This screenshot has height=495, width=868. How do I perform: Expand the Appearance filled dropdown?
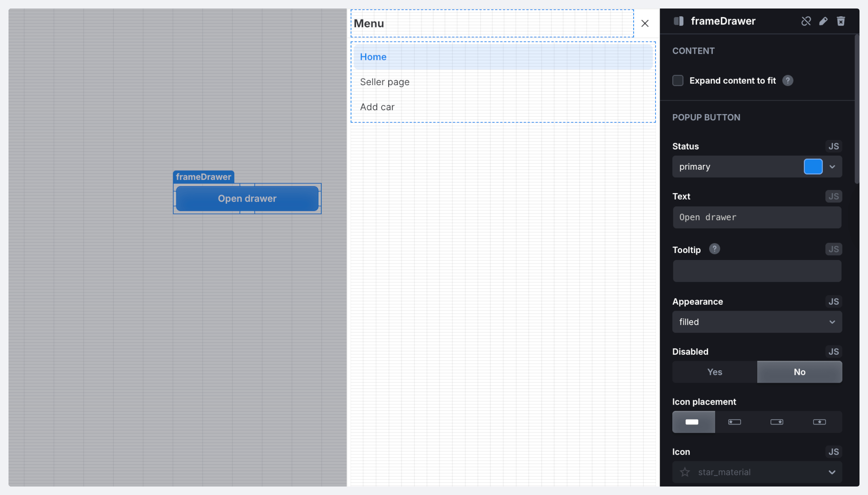tap(757, 322)
